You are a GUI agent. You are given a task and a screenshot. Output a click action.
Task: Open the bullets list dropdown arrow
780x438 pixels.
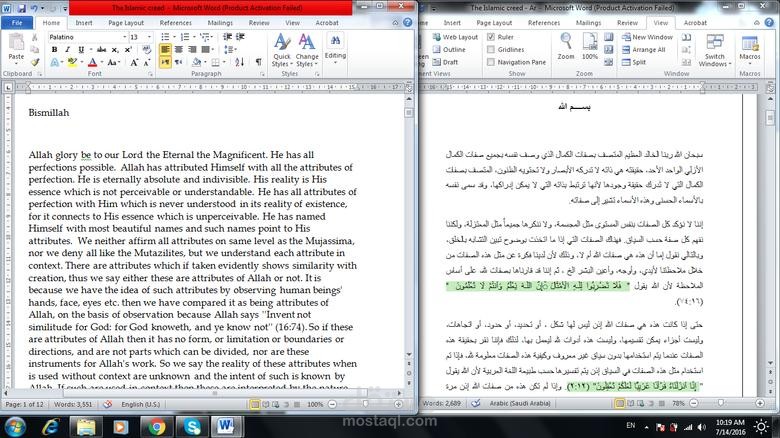tap(174, 37)
